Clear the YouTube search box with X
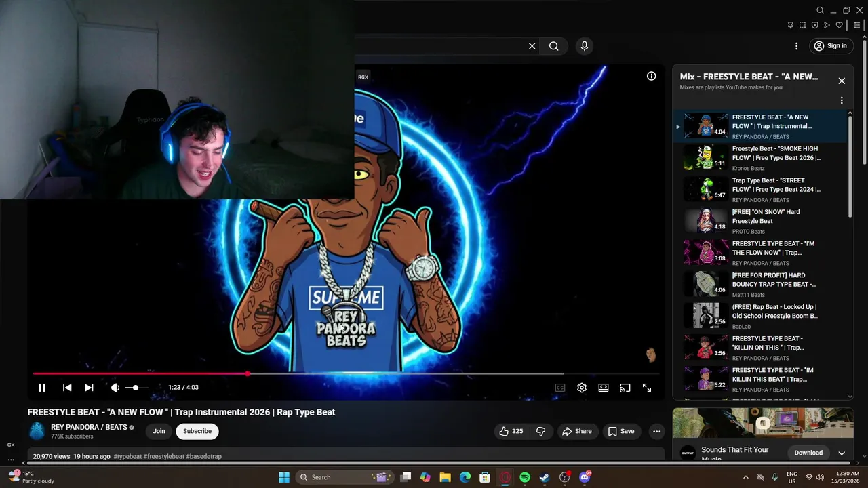The image size is (868, 488). point(532,46)
